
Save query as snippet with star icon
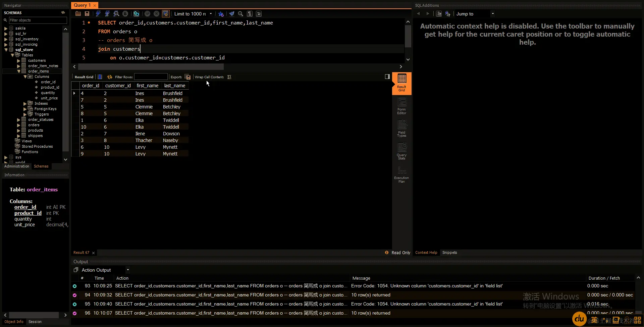click(x=221, y=14)
